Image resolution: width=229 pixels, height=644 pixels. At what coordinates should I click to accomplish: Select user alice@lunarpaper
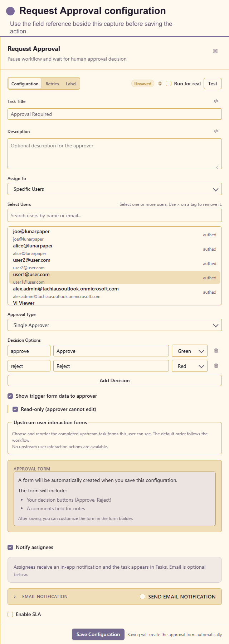[x=114, y=249]
